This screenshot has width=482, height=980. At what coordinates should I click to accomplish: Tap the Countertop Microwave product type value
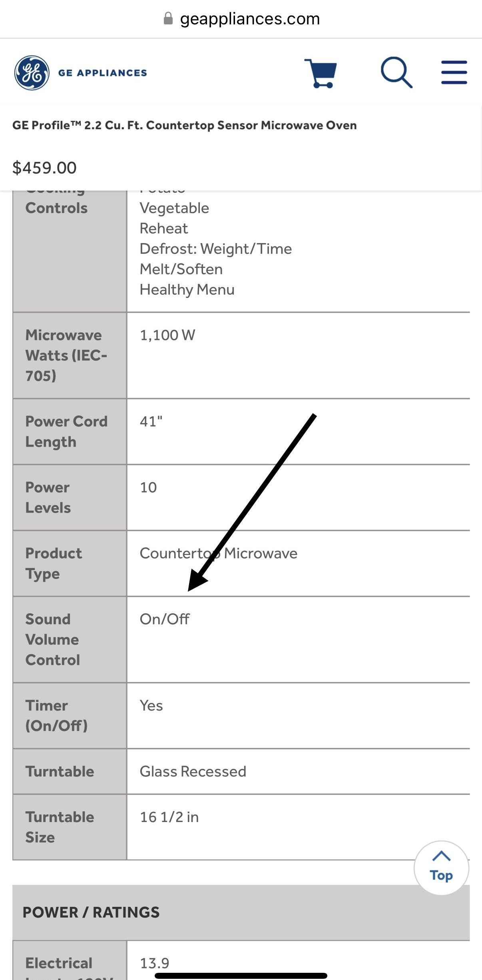[219, 553]
